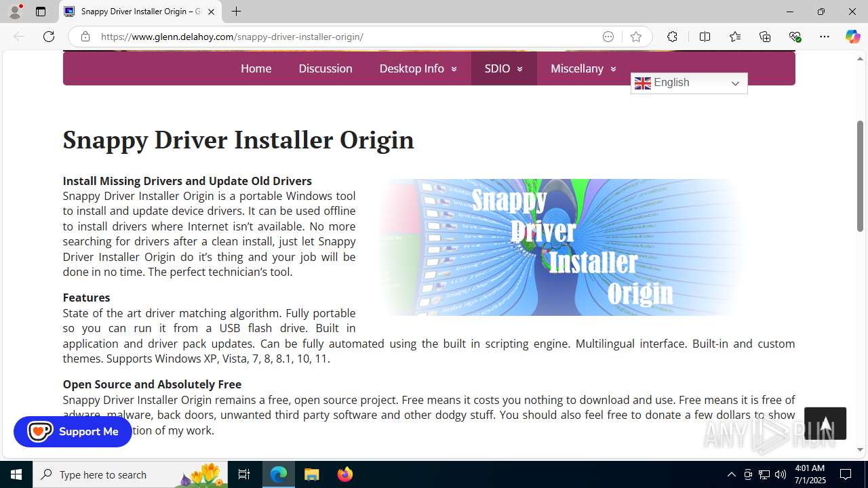Screen dimensions: 868x488
Task: Click the browser back arrow
Action: (19, 37)
